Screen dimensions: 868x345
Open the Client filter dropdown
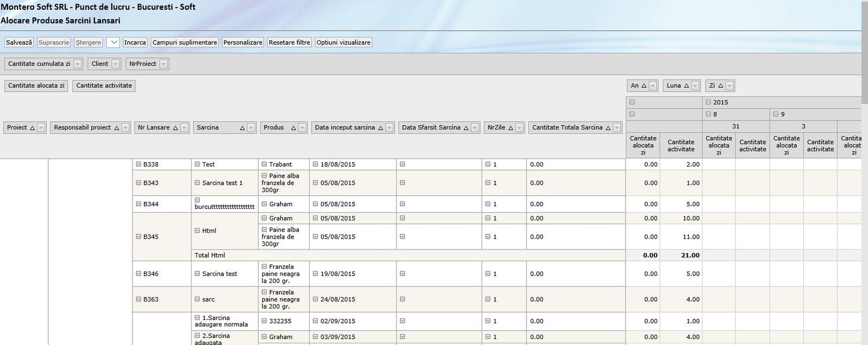tap(116, 64)
